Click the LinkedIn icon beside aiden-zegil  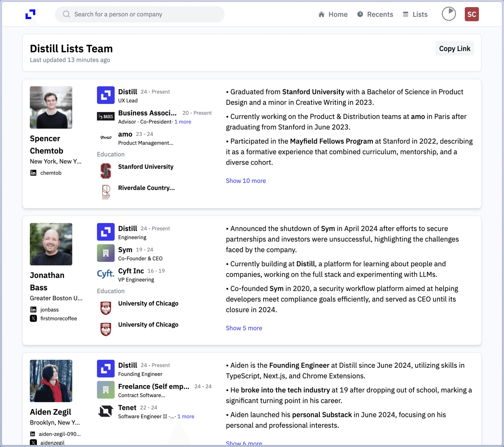(x=33, y=434)
